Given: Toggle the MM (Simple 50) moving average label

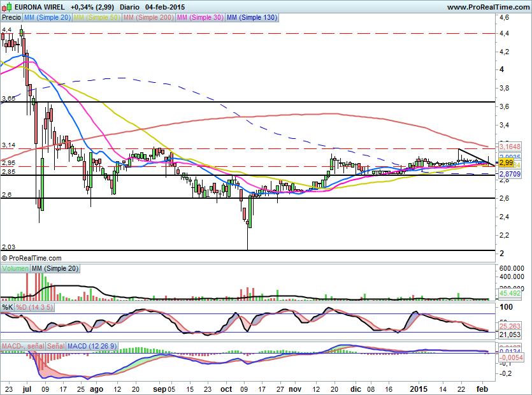Looking at the screenshot, I should click(96, 18).
